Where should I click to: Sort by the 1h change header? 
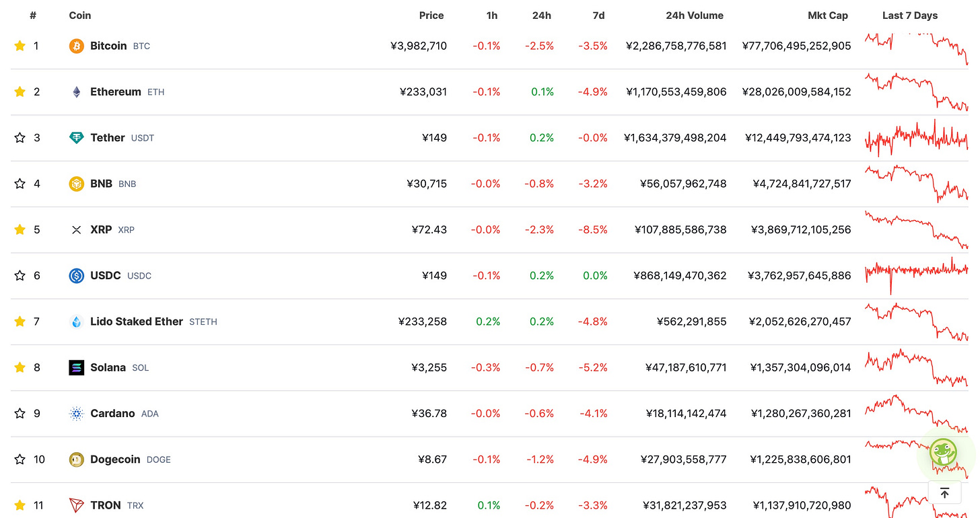492,15
